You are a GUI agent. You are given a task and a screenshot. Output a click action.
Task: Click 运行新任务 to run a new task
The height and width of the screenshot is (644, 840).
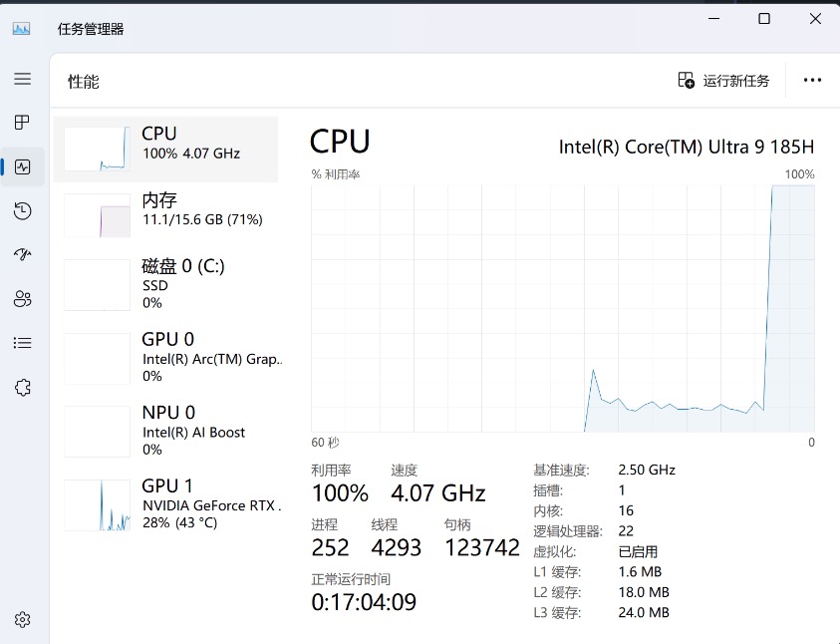[724, 80]
